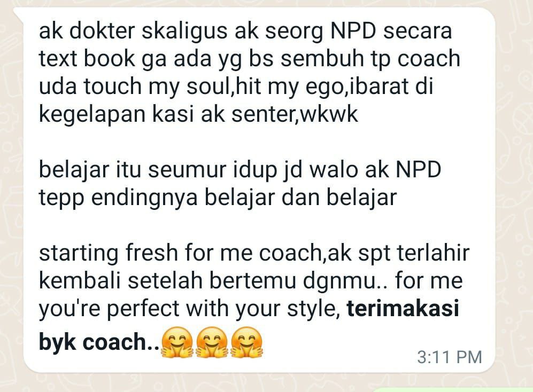Click the bold text "byk coach.."
533x392 pixels.
99,342
